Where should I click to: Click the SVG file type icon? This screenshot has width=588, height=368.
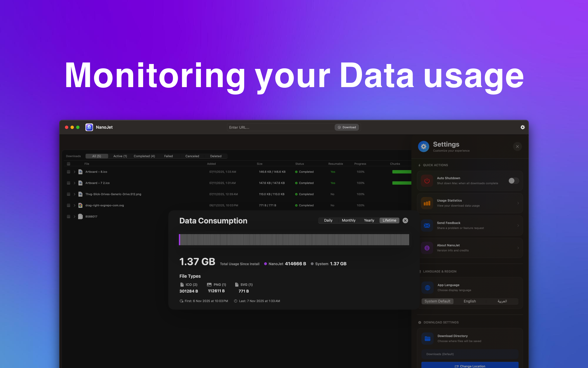click(x=237, y=285)
